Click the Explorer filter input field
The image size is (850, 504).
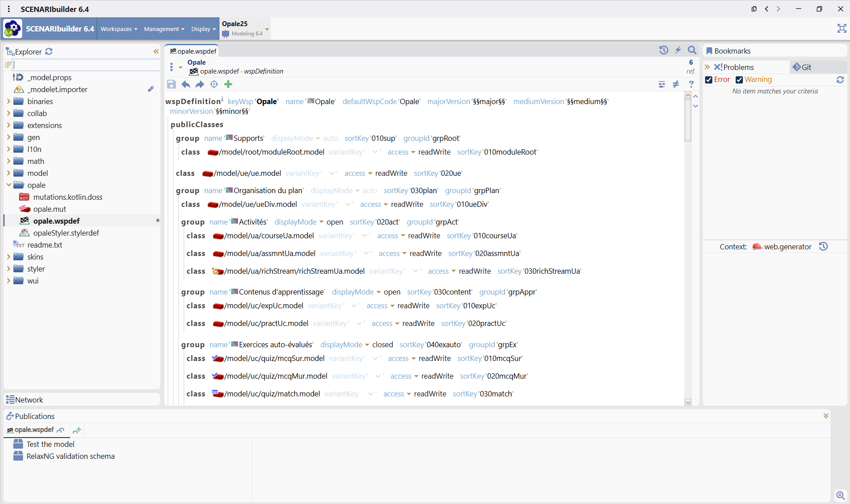86,65
